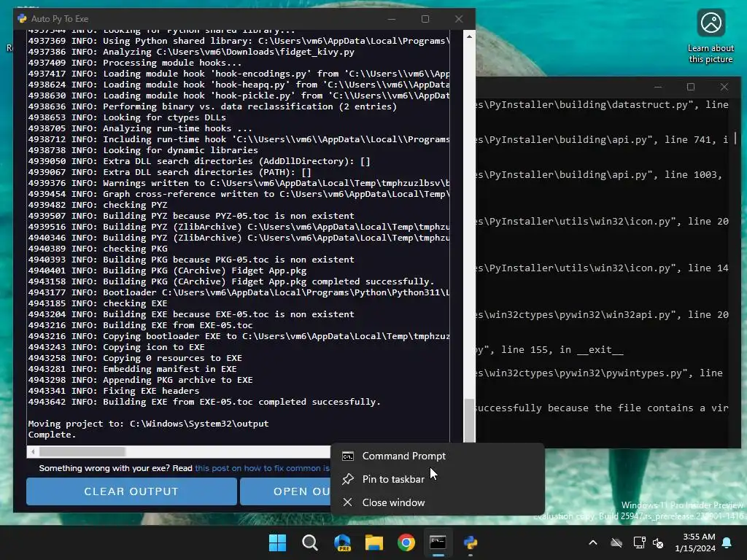Minimize the background Command Prompt window
Image resolution: width=747 pixels, height=560 pixels.
tap(658, 87)
